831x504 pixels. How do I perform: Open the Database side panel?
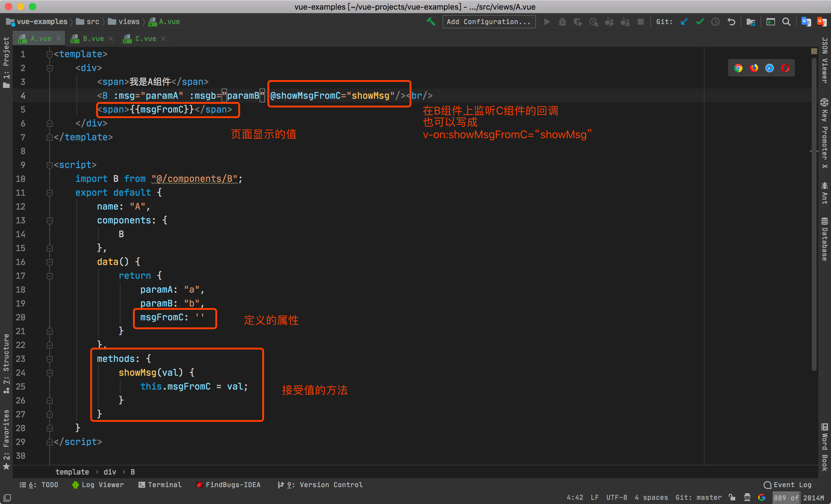[825, 239]
